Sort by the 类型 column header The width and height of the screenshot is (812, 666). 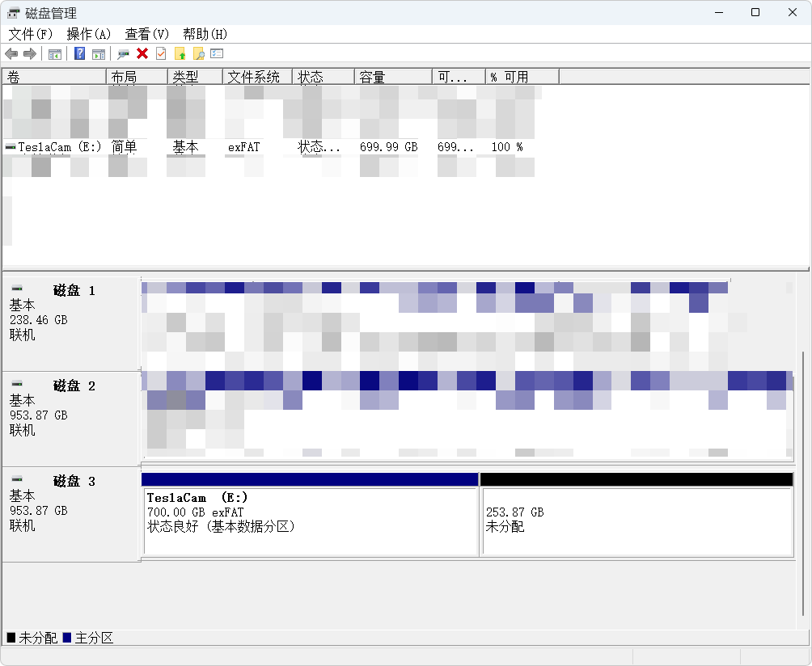(196, 77)
